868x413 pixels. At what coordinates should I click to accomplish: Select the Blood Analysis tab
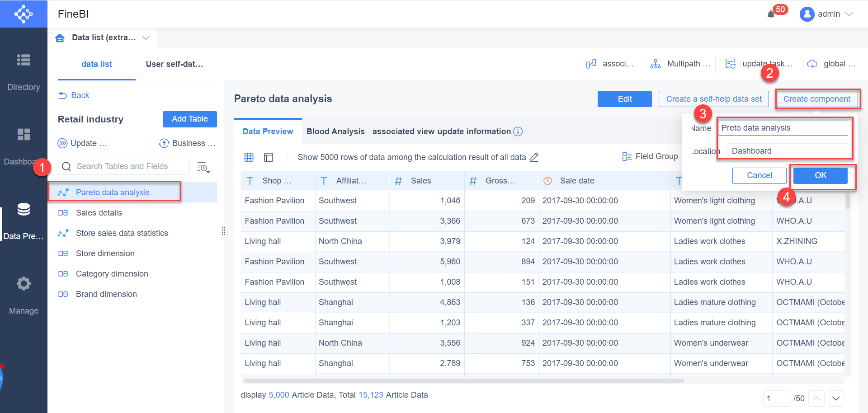pos(335,131)
